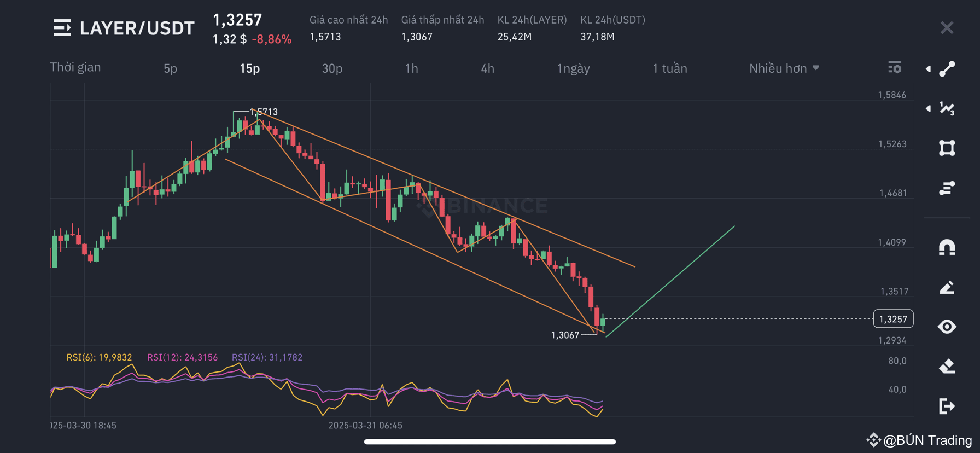Select the eraser to delete drawings
The width and height of the screenshot is (980, 453).
coord(947,366)
